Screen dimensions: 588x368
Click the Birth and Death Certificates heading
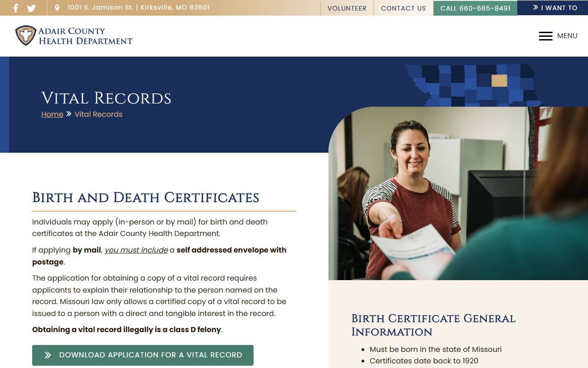pos(146,198)
